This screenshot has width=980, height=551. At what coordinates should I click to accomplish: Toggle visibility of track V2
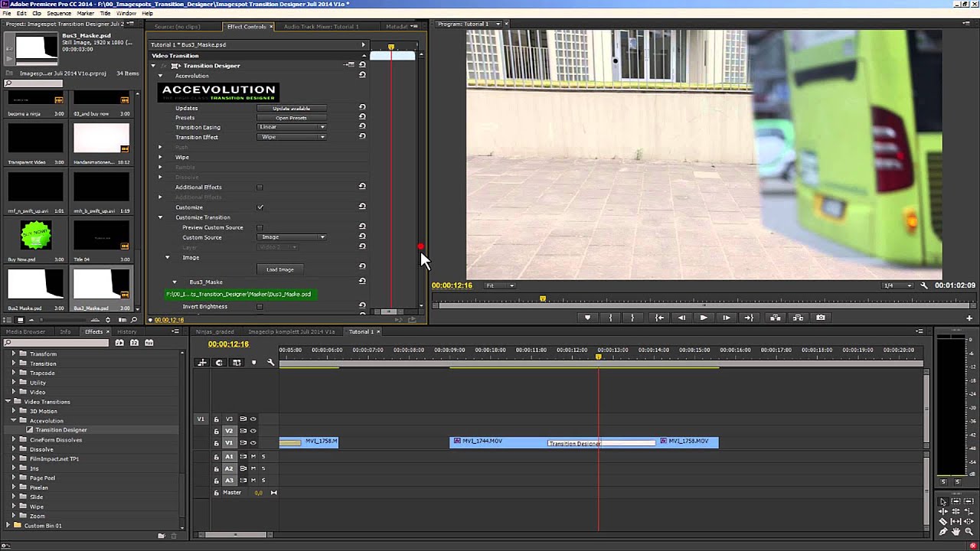(253, 431)
